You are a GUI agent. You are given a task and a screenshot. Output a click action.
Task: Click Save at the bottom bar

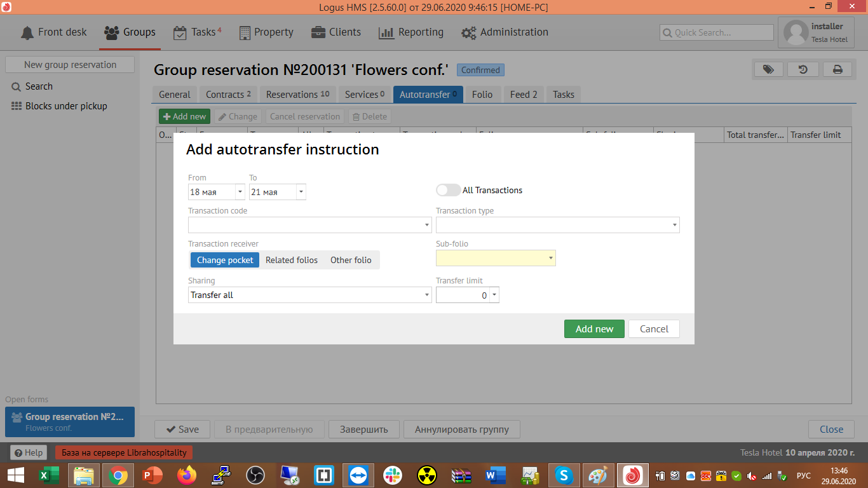[182, 430]
